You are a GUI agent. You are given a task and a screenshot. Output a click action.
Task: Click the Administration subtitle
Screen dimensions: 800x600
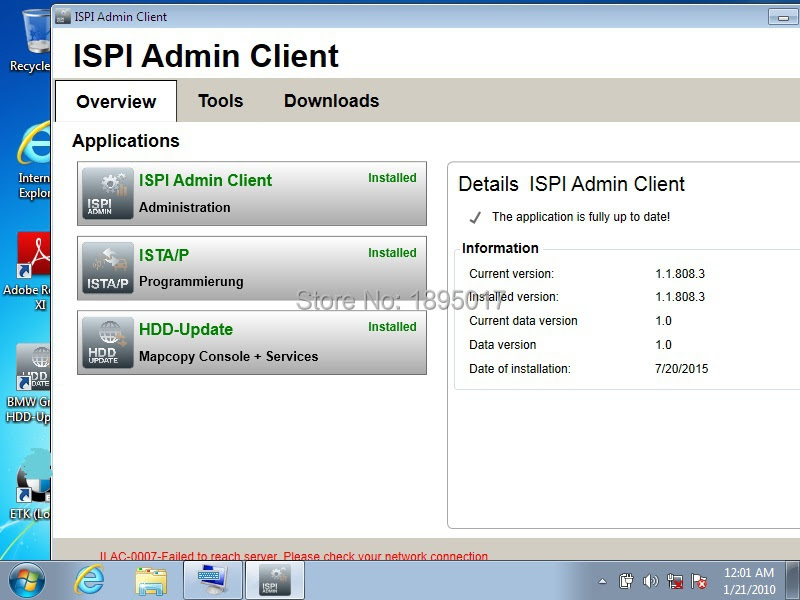tap(185, 207)
